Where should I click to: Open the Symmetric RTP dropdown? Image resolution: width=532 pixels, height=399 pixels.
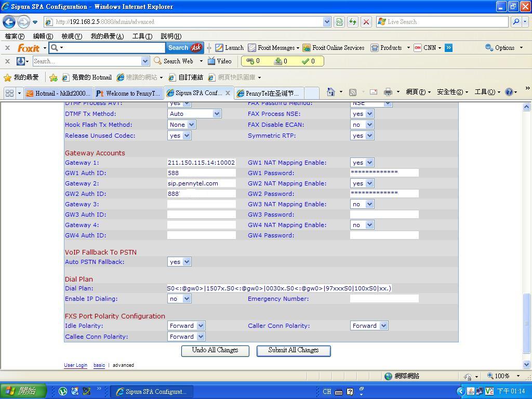point(362,136)
